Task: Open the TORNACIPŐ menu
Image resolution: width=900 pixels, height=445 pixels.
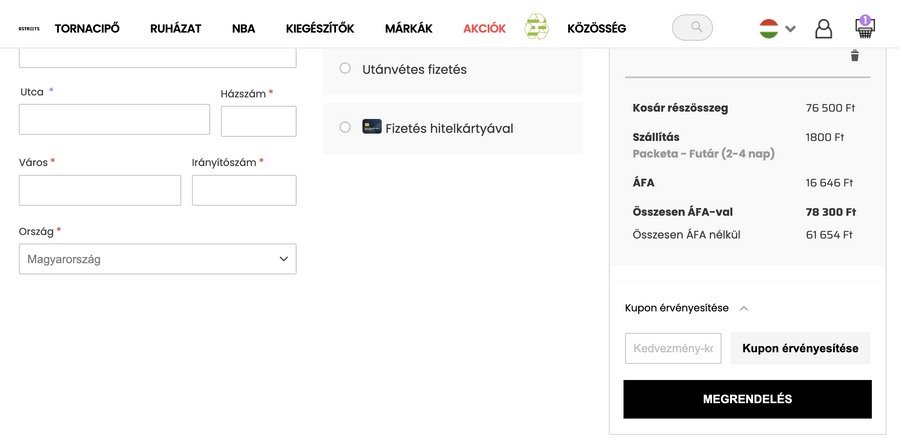Action: [88, 28]
